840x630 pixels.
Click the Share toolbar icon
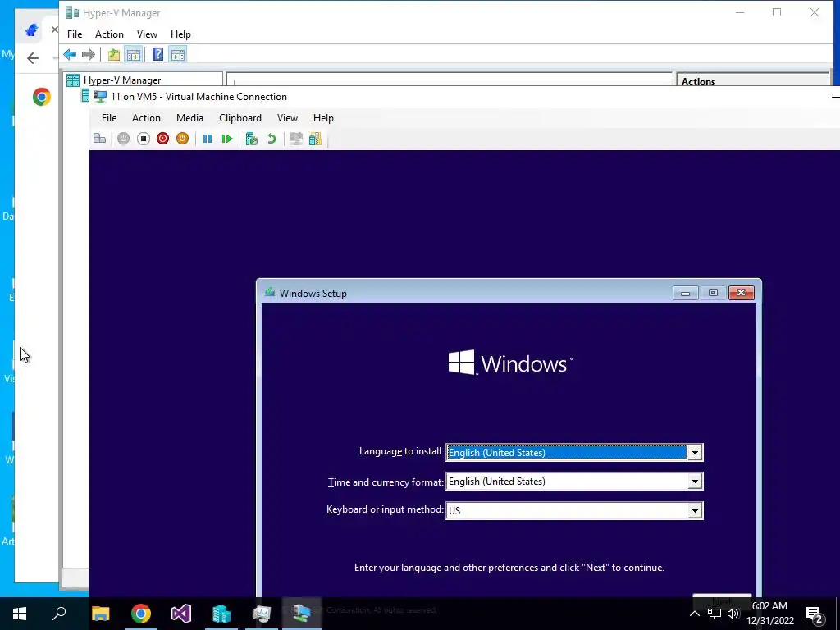pyautogui.click(x=315, y=139)
